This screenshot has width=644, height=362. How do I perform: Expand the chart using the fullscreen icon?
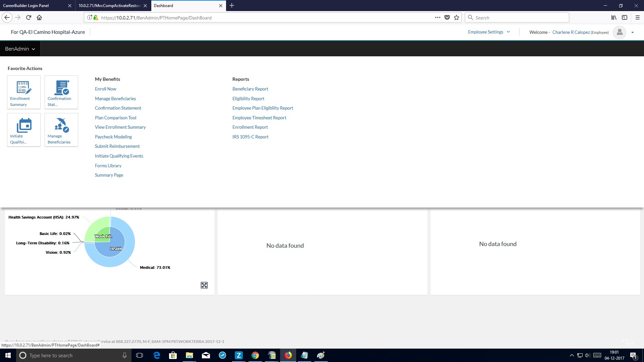204,285
